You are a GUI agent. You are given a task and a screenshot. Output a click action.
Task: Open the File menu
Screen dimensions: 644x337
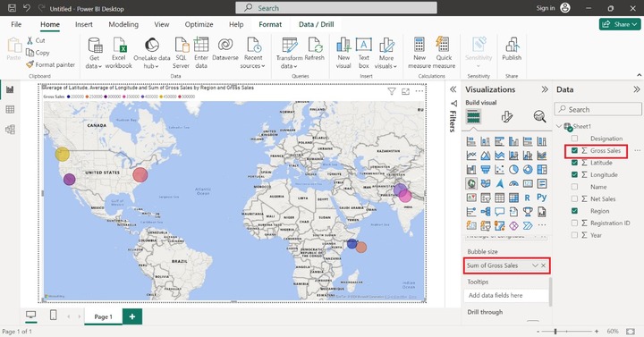(16, 24)
